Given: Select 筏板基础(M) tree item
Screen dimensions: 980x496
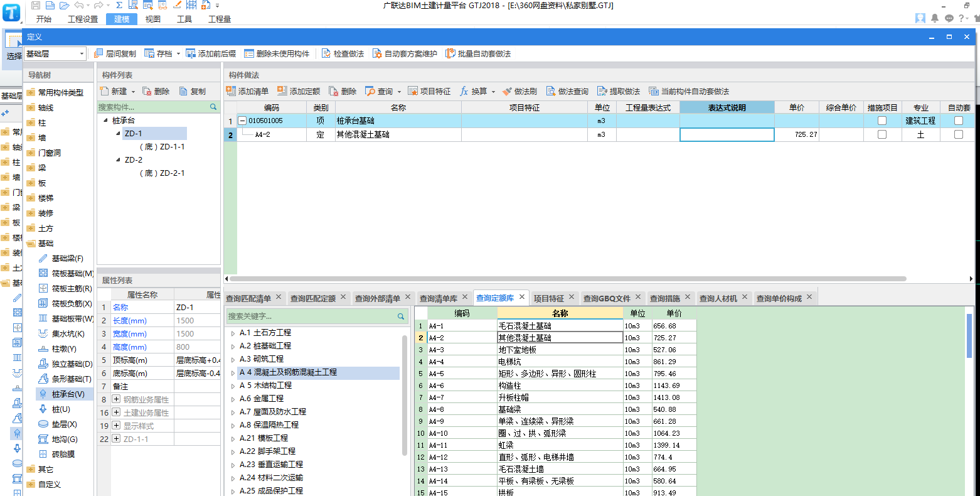Looking at the screenshot, I should point(66,273).
